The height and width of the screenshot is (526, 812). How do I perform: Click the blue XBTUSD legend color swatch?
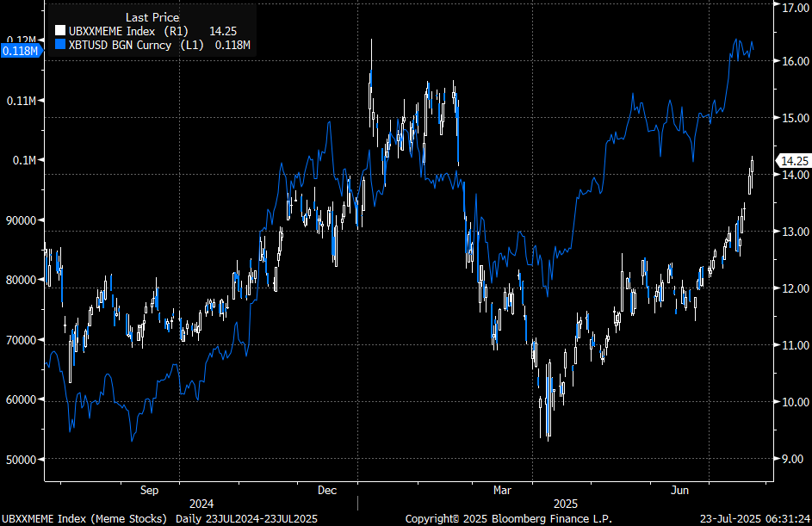(60, 45)
